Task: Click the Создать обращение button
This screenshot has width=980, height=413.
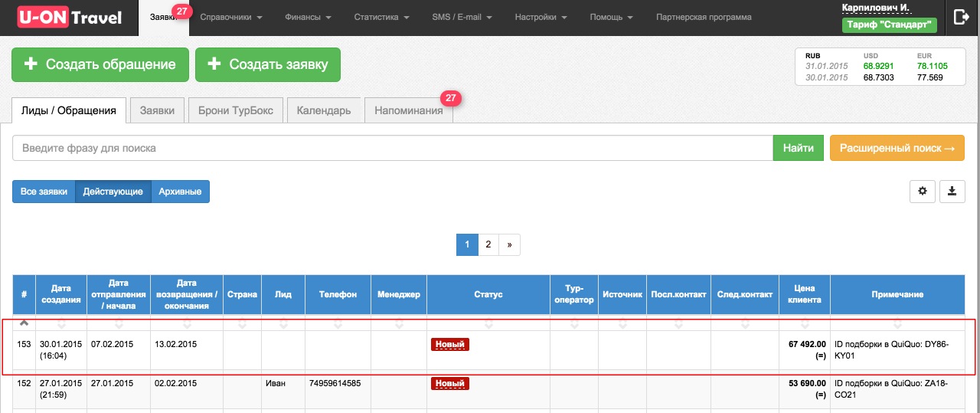Action: 100,64
